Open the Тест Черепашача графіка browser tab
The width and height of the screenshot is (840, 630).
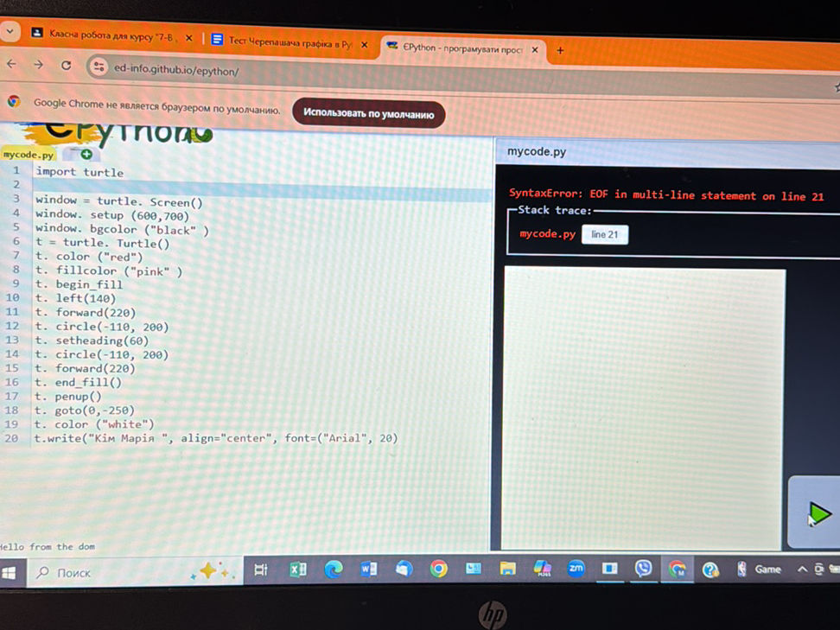click(285, 39)
